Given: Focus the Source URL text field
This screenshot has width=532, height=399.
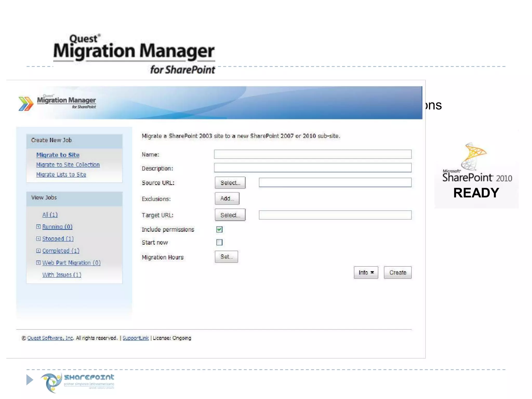Looking at the screenshot, I should click(x=335, y=182).
